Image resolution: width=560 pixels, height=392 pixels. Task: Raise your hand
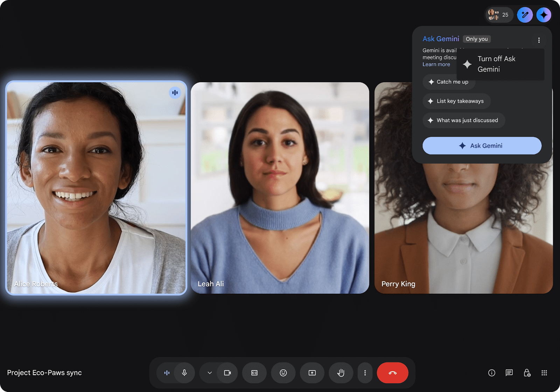click(341, 373)
